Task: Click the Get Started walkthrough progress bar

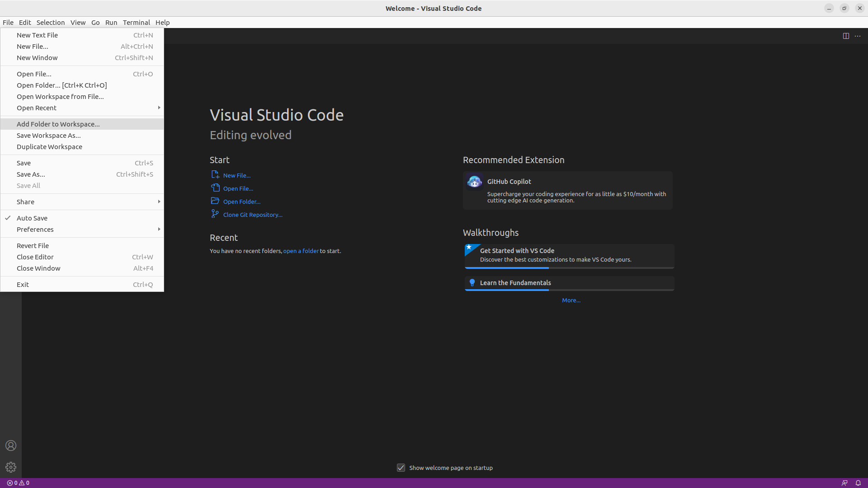Action: click(x=570, y=268)
